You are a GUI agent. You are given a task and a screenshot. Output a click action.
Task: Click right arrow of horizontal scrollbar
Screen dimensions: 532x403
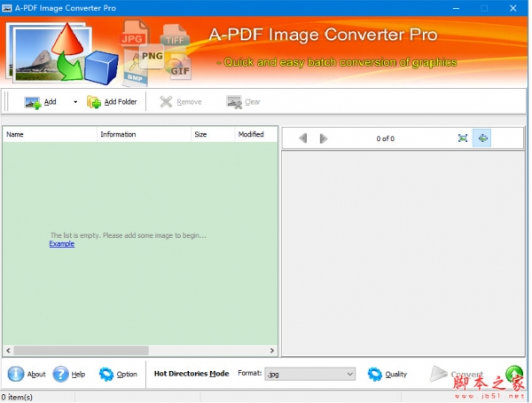pos(272,351)
